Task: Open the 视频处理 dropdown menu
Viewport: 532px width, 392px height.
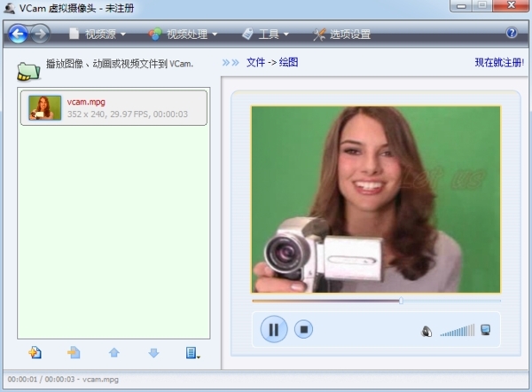Action: 183,35
